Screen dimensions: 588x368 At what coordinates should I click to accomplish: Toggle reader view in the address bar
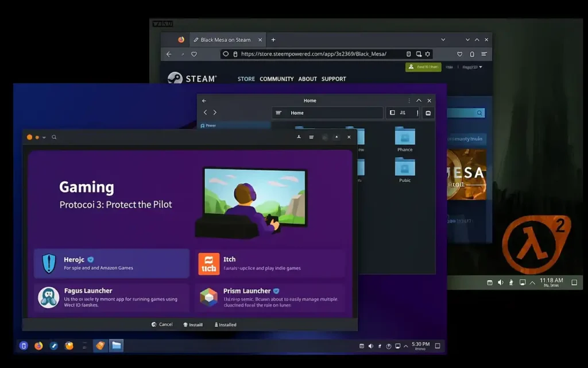point(408,54)
